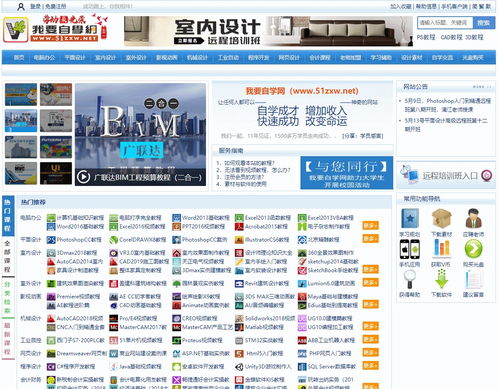This screenshot has width=499, height=389.
Task: Click the Proteus视频教程 icon
Action: 176,340
